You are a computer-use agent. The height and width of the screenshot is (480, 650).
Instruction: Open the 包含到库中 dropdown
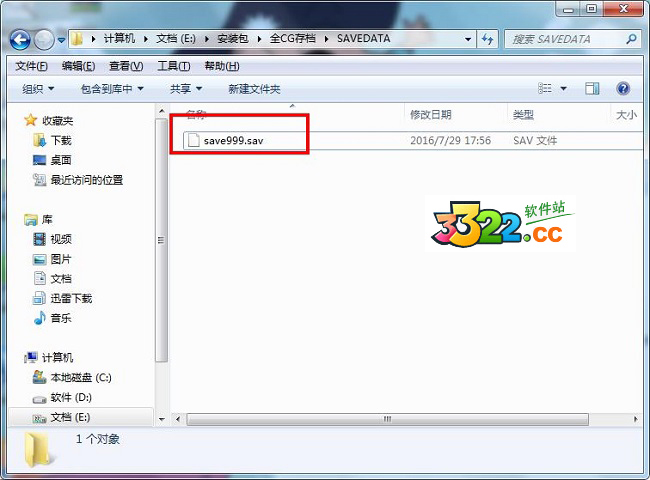click(x=112, y=89)
